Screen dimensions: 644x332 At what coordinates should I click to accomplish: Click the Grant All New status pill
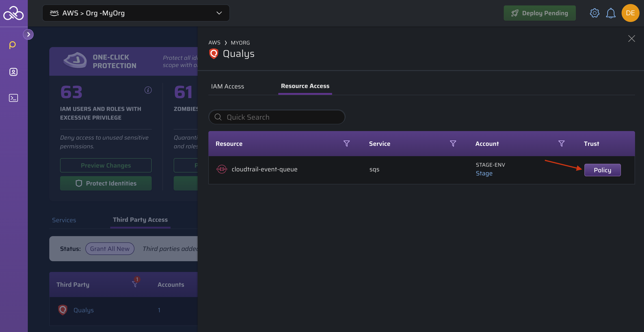pos(110,249)
